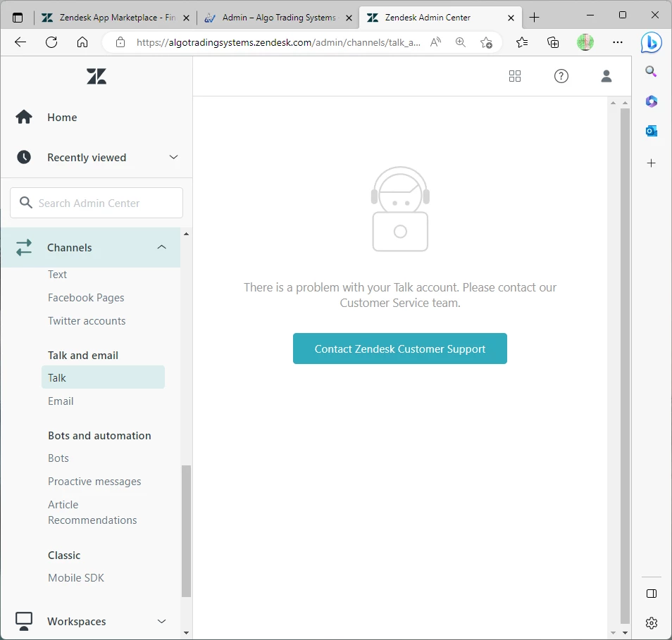Click sidebar scroll down arrow
The height and width of the screenshot is (640, 672).
pos(186,633)
